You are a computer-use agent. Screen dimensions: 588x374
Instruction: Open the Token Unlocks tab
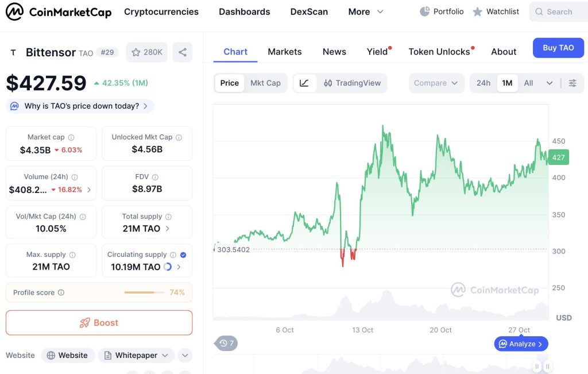point(439,52)
